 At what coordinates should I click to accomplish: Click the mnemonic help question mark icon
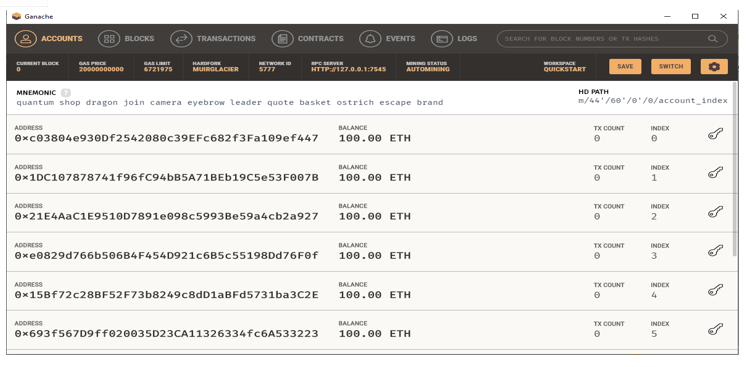[x=66, y=93]
